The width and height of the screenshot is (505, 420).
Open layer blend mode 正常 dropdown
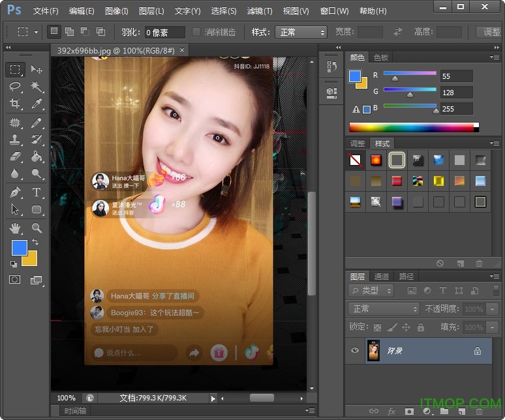(x=384, y=309)
